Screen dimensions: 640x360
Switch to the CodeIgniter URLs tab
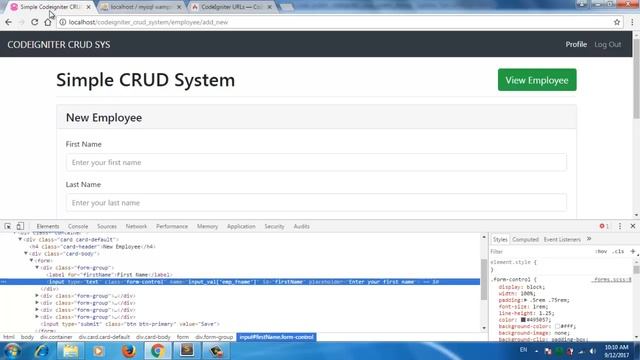click(232, 7)
